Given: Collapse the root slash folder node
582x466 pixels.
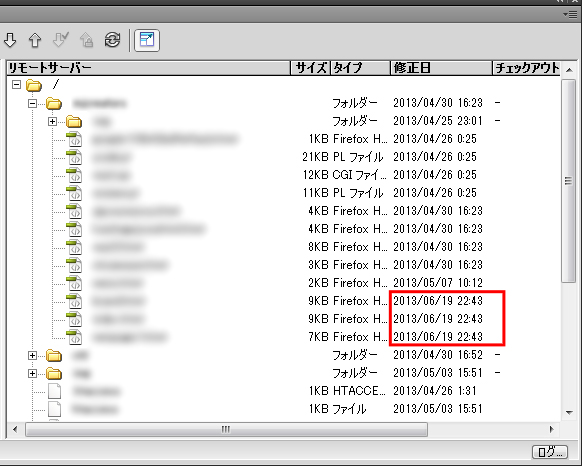Looking at the screenshot, I should [16, 84].
